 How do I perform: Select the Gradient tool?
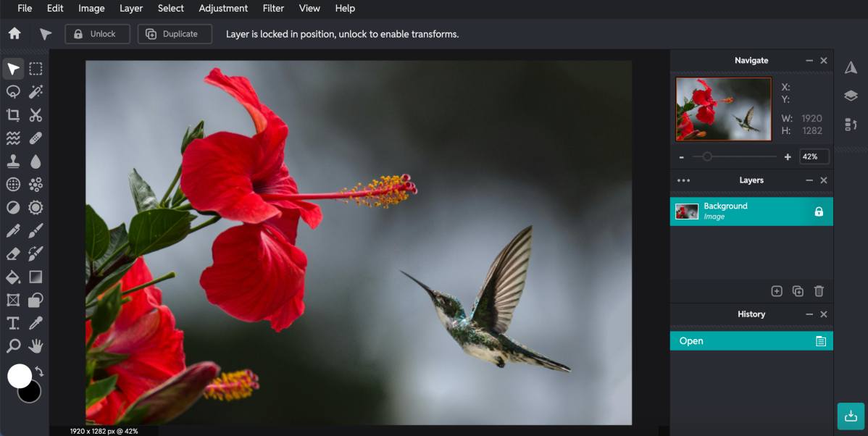[36, 277]
